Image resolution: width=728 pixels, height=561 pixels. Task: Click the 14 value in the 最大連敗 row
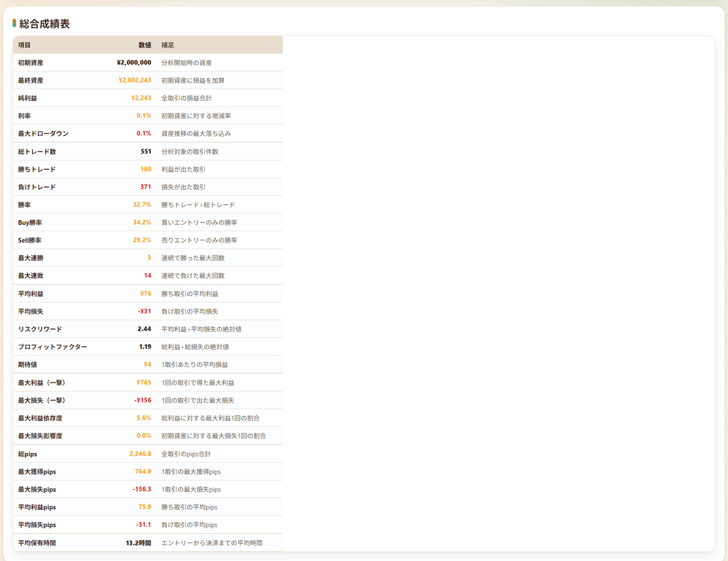(x=148, y=275)
